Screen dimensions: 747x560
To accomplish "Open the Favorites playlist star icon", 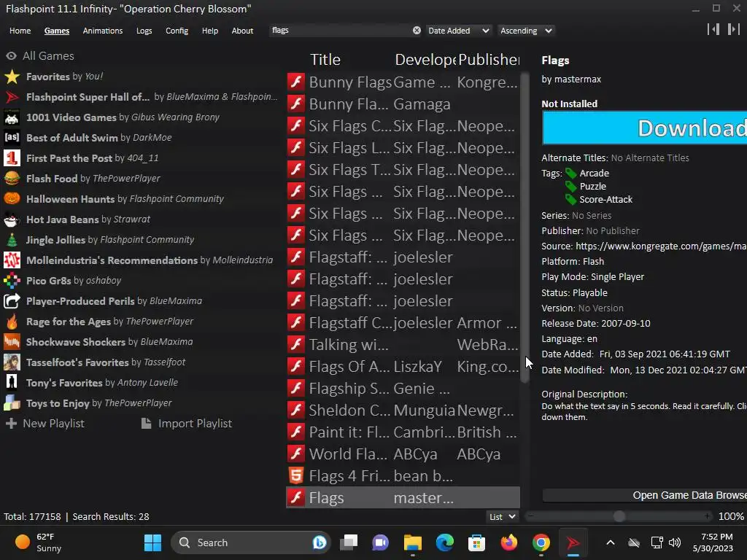I will [x=12, y=77].
